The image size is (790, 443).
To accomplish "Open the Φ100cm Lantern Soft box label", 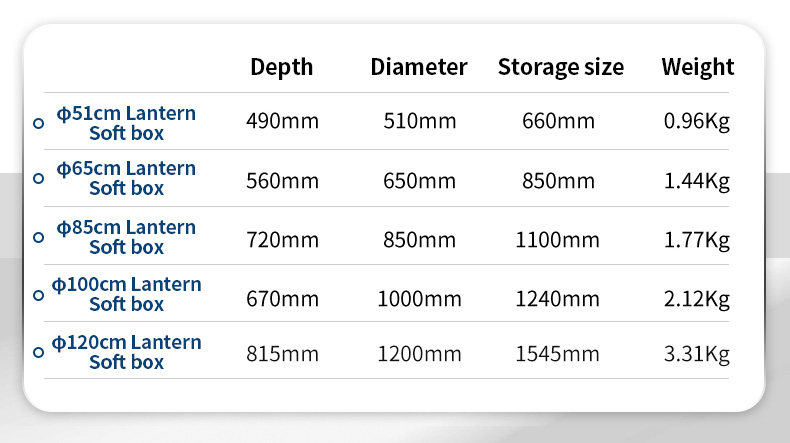I will pyautogui.click(x=126, y=294).
